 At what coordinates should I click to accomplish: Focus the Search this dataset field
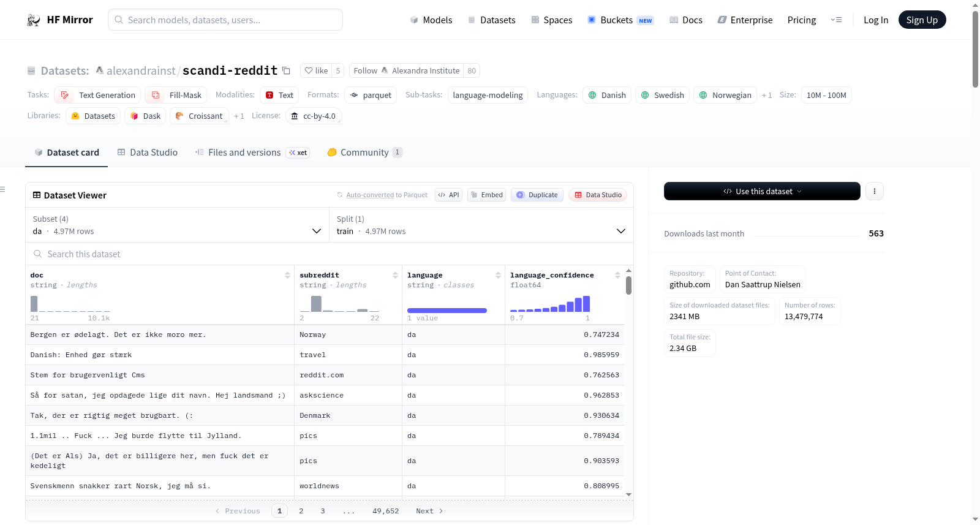330,254
